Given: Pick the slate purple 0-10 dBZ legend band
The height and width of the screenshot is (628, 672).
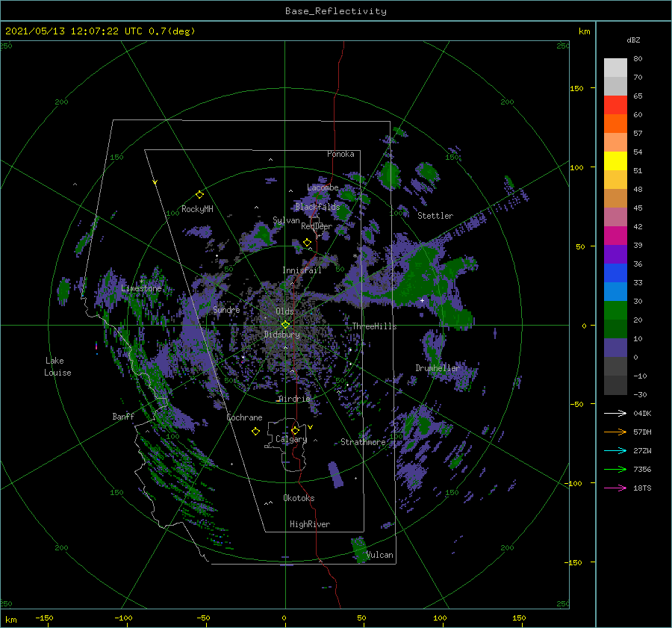Looking at the screenshot, I should coord(615,348).
